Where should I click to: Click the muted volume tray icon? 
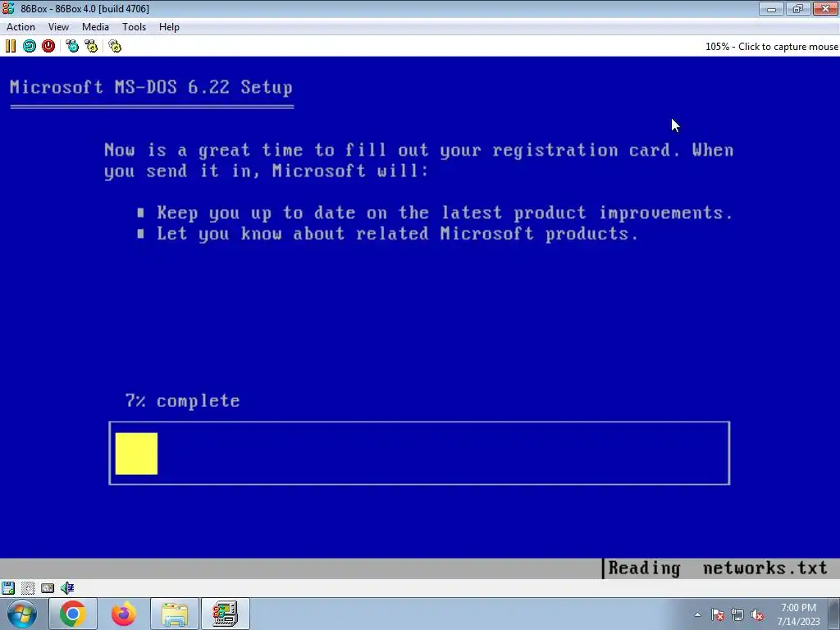(757, 614)
